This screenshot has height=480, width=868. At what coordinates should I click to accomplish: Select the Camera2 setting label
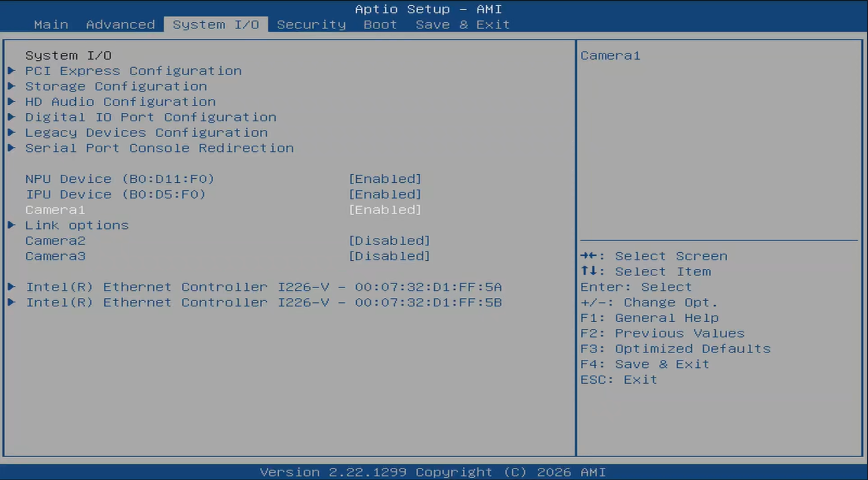[x=55, y=240]
